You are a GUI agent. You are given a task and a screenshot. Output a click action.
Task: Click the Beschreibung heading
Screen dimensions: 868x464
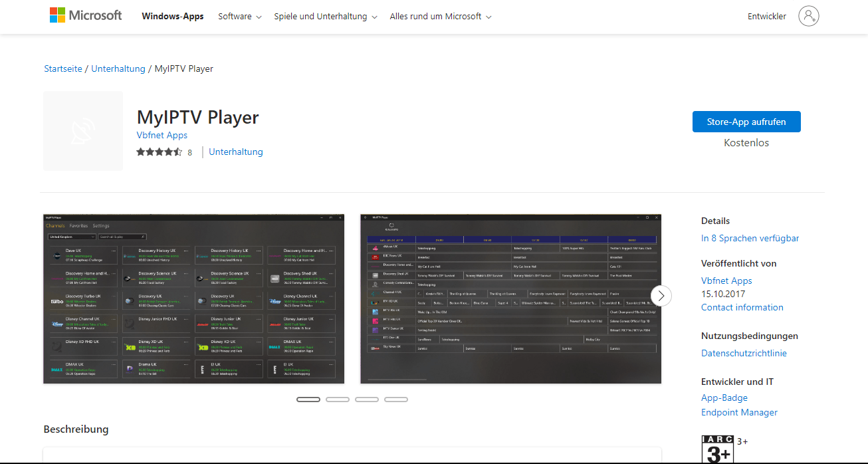point(76,429)
